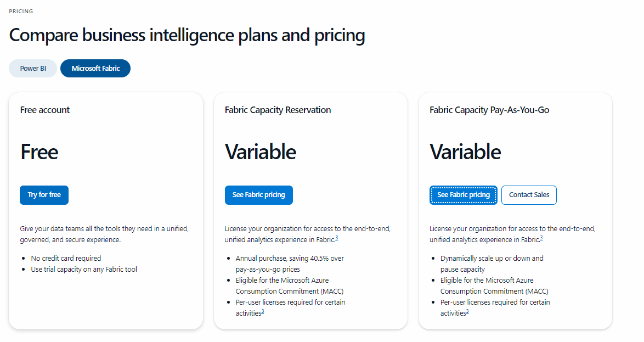Click the No credit card required bullet
This screenshot has height=342, width=644.
click(66, 258)
